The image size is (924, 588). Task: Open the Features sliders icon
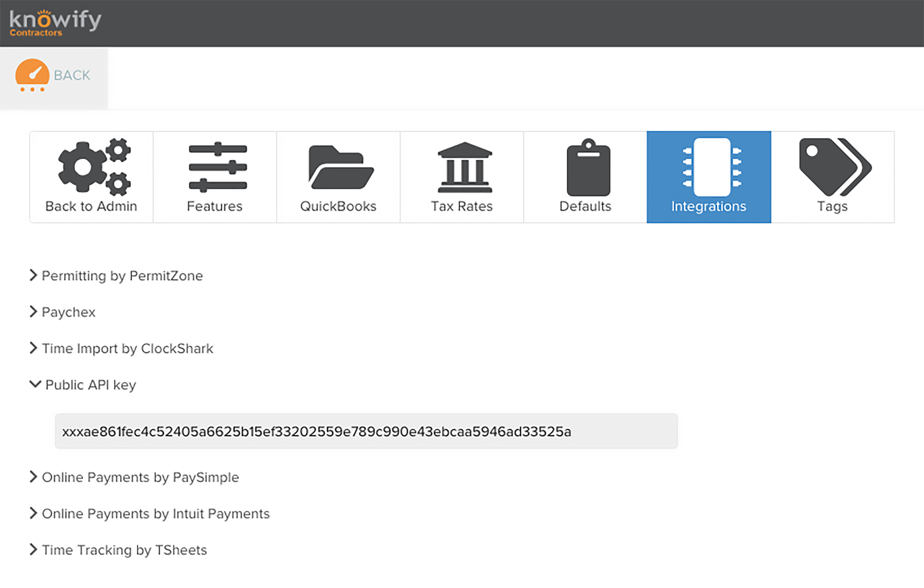point(218,167)
